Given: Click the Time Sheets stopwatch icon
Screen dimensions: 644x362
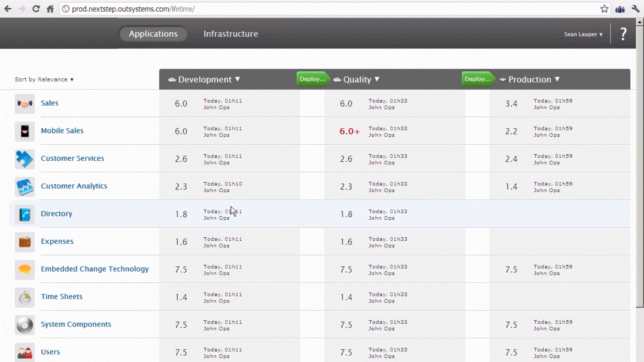Looking at the screenshot, I should pos(25,297).
